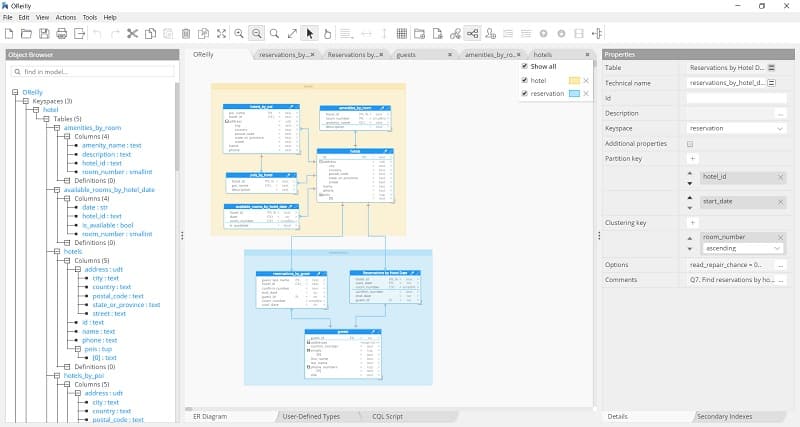Viewport: 800px width, 427px height.
Task: Open the Description ellipsis editor
Action: (x=780, y=114)
